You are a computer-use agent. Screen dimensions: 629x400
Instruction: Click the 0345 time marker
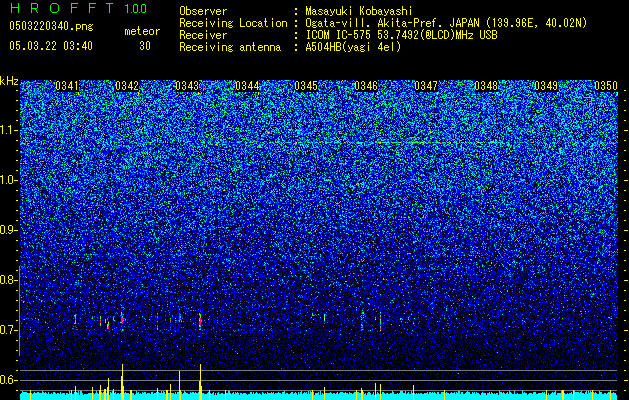(306, 86)
